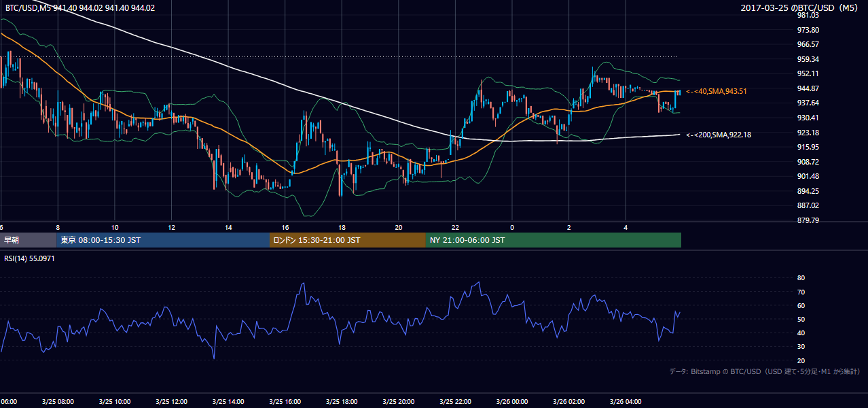Click the 901.48 price axis label
This screenshot has height=408, width=868.
tap(808, 176)
